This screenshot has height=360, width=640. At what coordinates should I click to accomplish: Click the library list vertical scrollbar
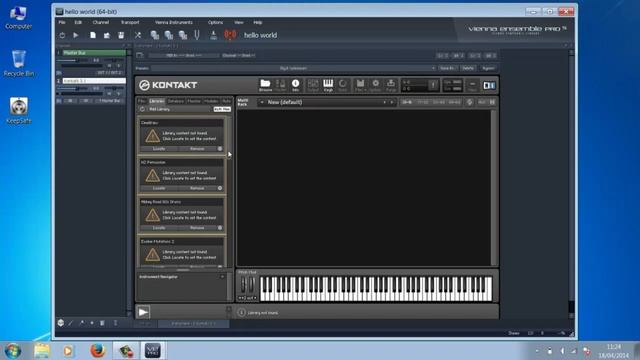pyautogui.click(x=229, y=192)
